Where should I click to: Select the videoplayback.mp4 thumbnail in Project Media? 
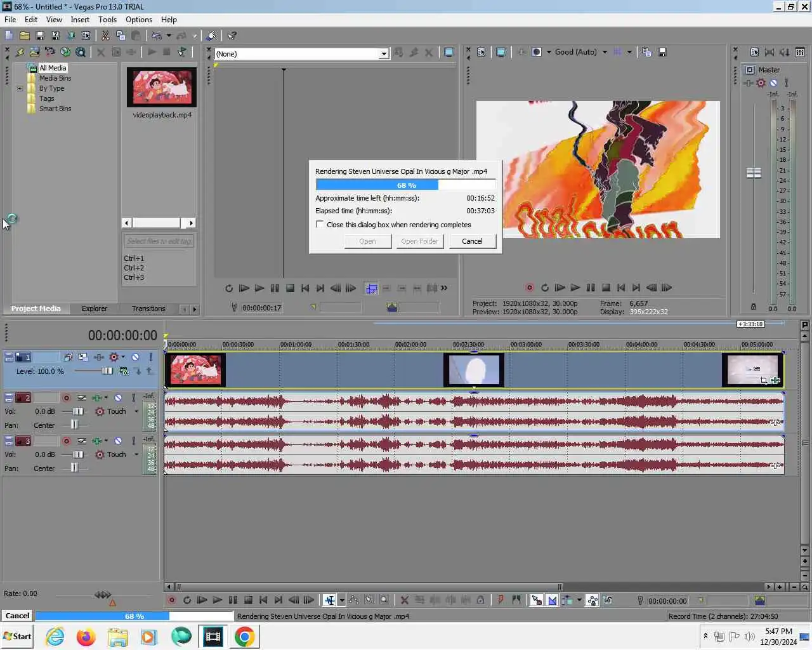click(x=162, y=87)
